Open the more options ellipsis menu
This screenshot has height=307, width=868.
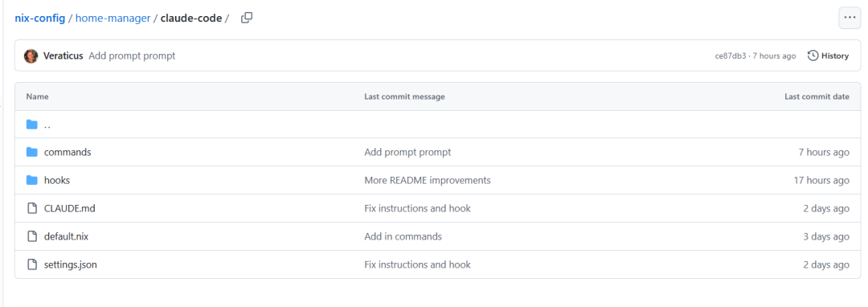pyautogui.click(x=850, y=18)
